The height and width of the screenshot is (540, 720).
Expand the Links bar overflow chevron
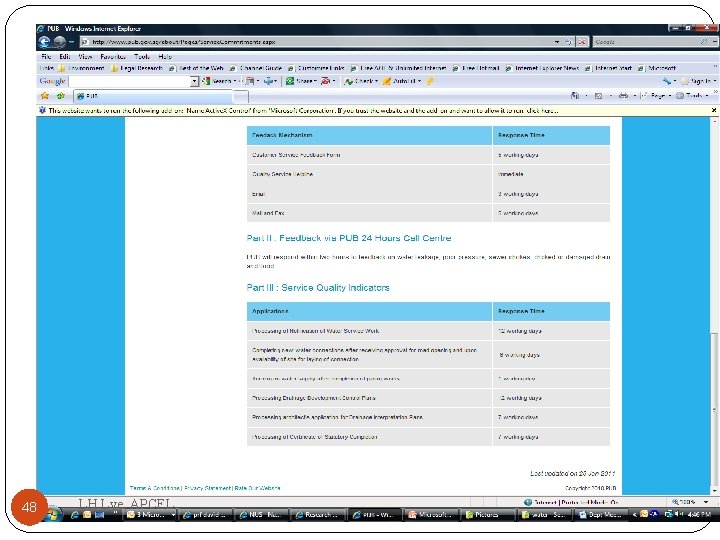tap(714, 67)
